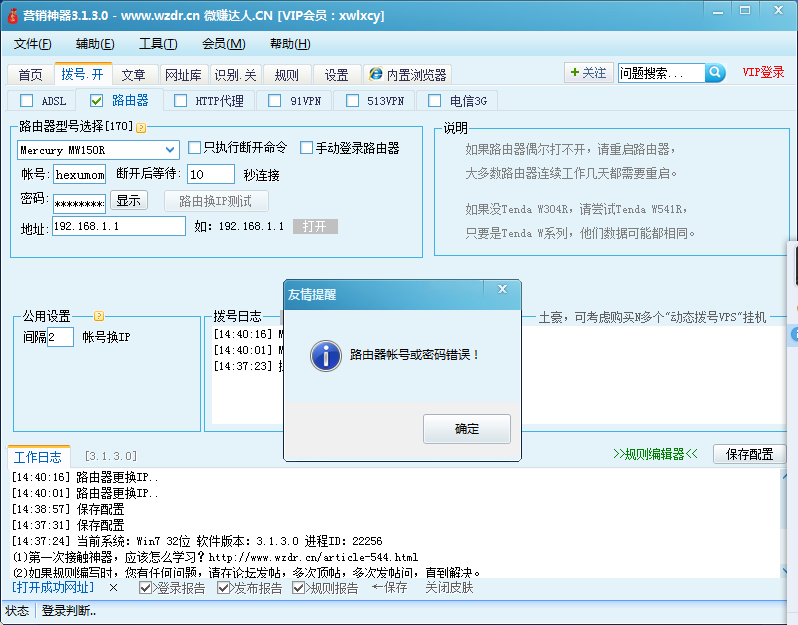
Task: Switch to the 识别.关 tab
Action: pyautogui.click(x=235, y=75)
